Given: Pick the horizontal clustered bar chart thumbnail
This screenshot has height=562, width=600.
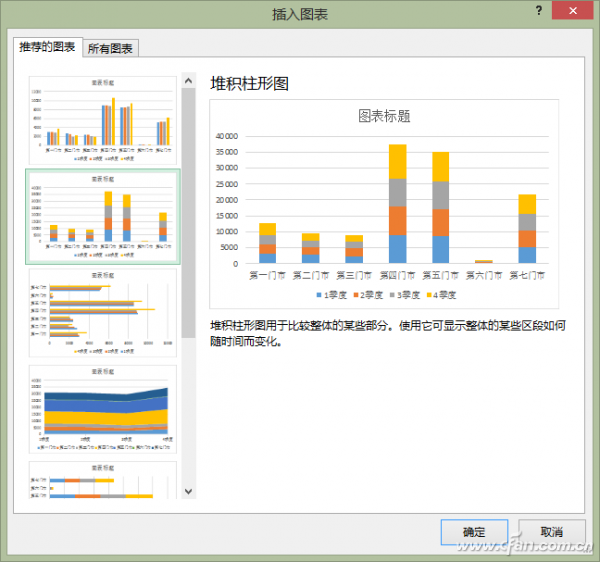Looking at the screenshot, I should point(102,311).
